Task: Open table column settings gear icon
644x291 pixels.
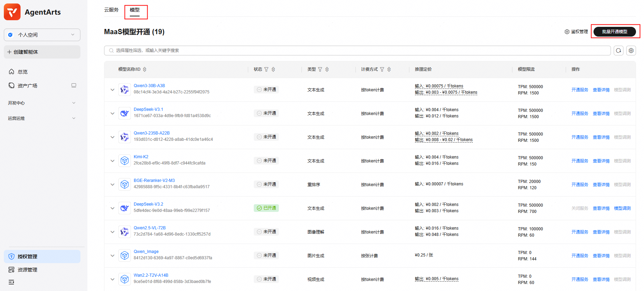Action: pyautogui.click(x=631, y=51)
